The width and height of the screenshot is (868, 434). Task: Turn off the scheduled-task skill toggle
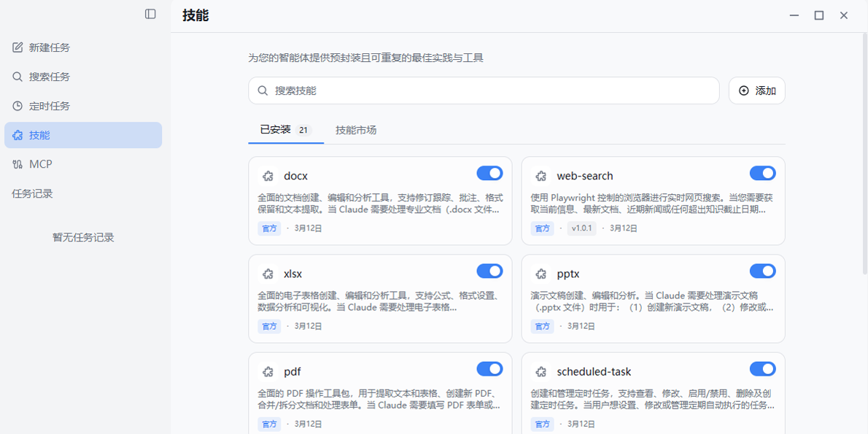pos(762,369)
